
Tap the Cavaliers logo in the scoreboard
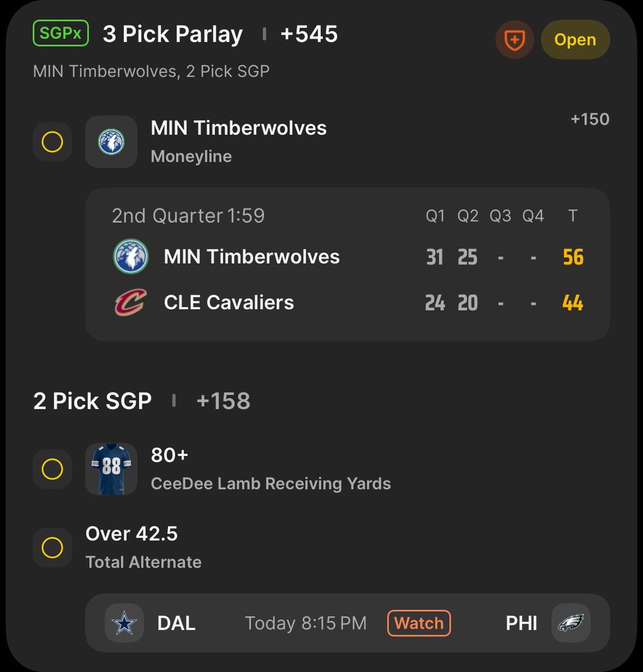pyautogui.click(x=131, y=302)
